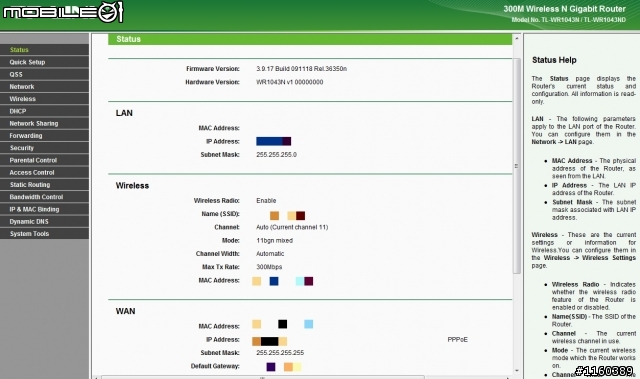The height and width of the screenshot is (379, 640).
Task: Click 300M Wireless N Gigabit Router title
Action: [x=564, y=9]
